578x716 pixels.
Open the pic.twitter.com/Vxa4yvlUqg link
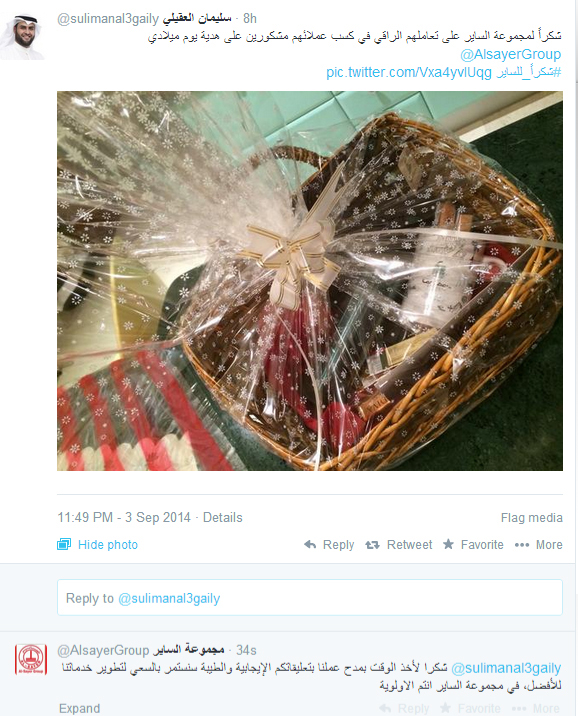(x=409, y=72)
